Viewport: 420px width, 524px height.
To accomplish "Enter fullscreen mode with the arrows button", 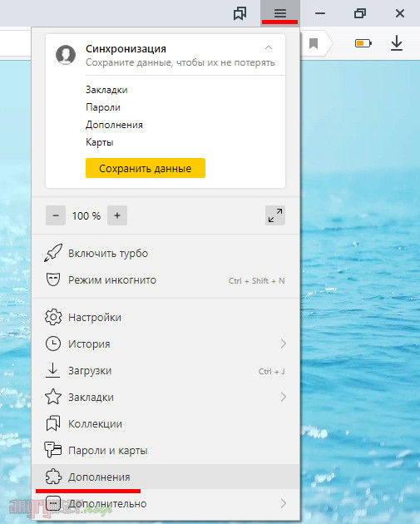I will pyautogui.click(x=275, y=215).
